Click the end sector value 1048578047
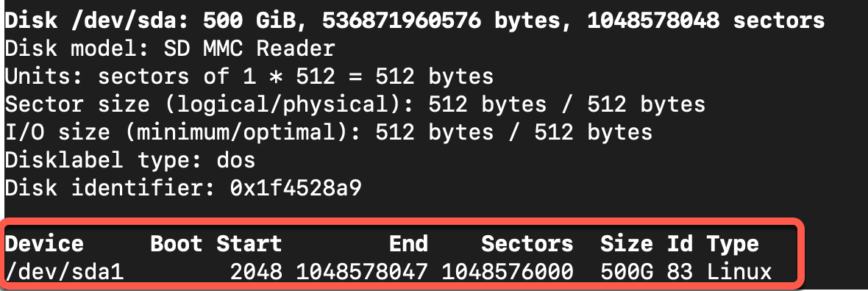 362,272
